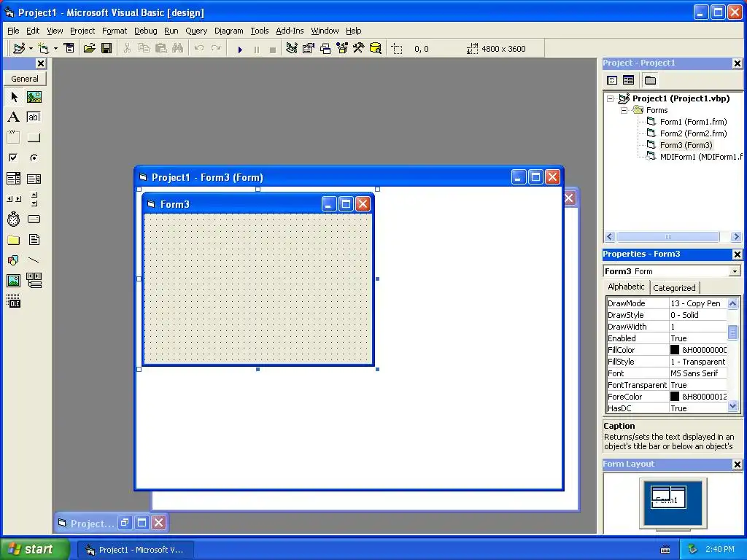Click View Code in Project panel
Viewport: 747px width, 560px height.
click(612, 80)
